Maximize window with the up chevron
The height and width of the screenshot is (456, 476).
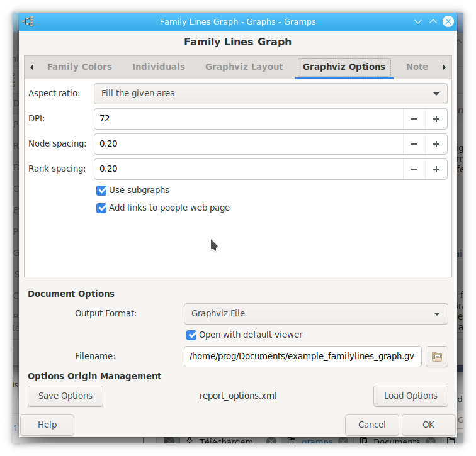[433, 21]
